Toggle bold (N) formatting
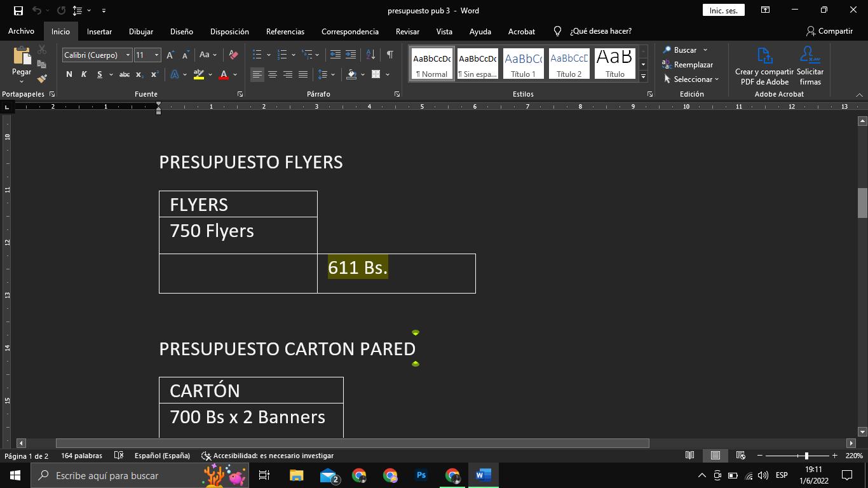Viewport: 868px width, 488px height. [x=69, y=75]
